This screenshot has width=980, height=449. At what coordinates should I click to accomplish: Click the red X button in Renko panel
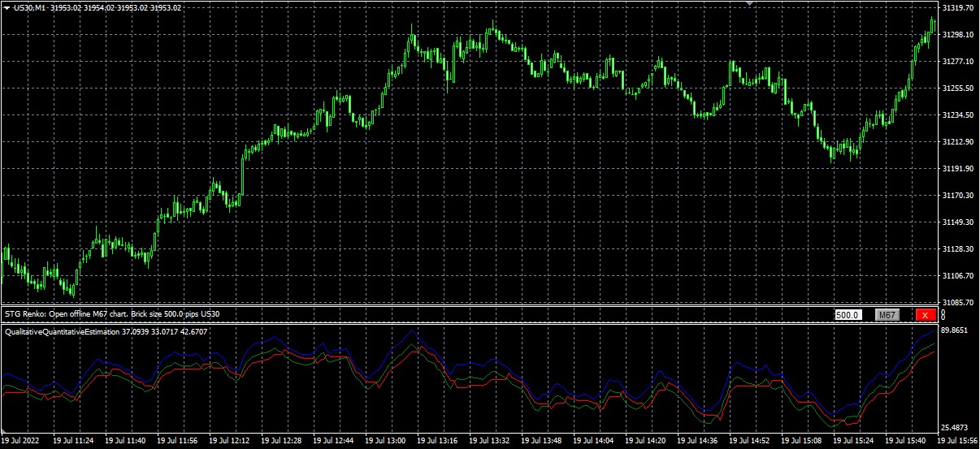click(x=925, y=315)
